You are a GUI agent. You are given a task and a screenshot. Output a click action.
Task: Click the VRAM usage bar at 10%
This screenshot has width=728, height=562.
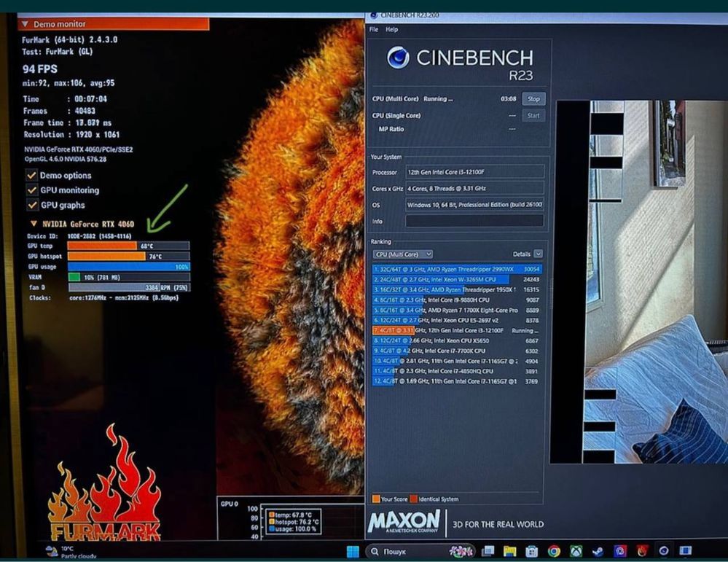tap(128, 277)
